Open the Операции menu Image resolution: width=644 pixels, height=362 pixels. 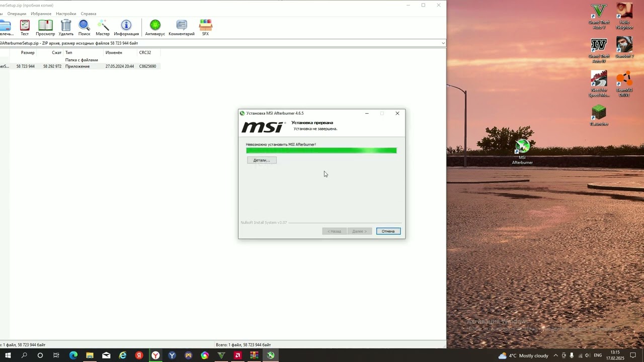[17, 14]
